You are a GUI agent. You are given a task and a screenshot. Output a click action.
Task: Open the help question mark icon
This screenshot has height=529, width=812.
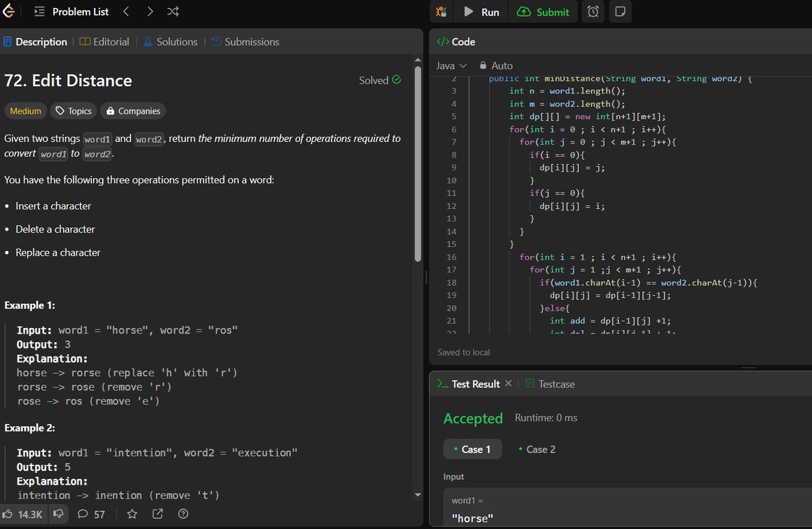(183, 514)
